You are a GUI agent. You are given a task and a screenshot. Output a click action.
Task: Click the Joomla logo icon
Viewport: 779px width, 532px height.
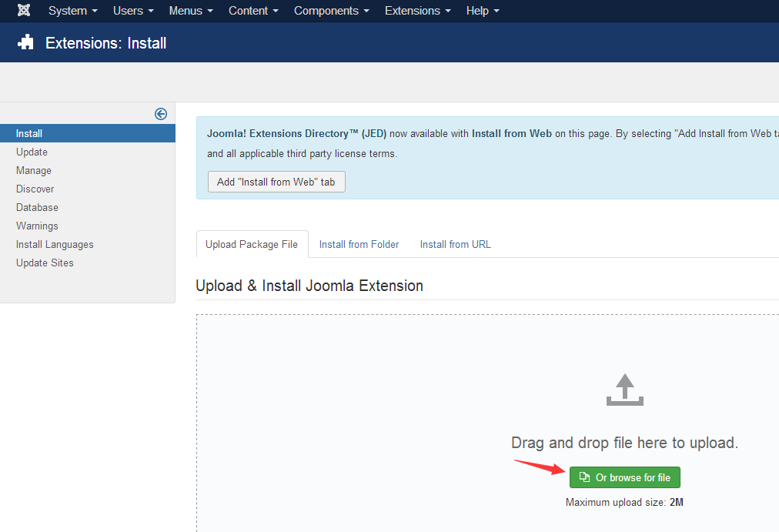coord(24,11)
